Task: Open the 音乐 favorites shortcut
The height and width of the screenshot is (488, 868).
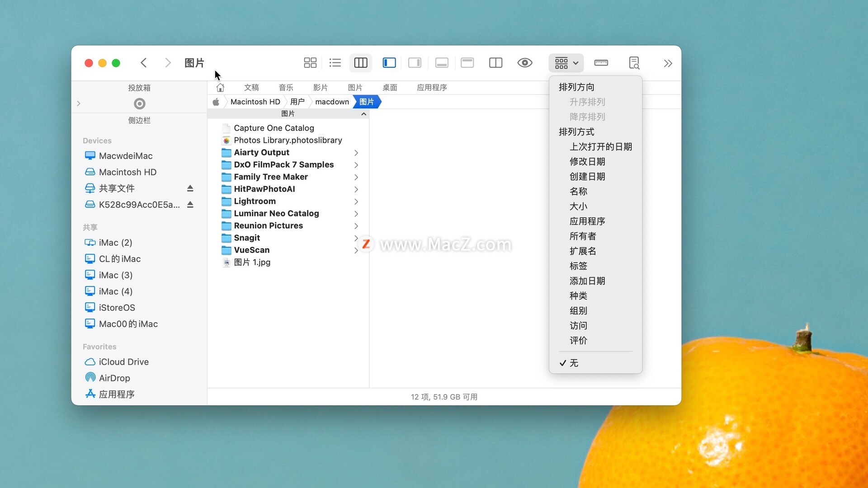Action: 286,88
